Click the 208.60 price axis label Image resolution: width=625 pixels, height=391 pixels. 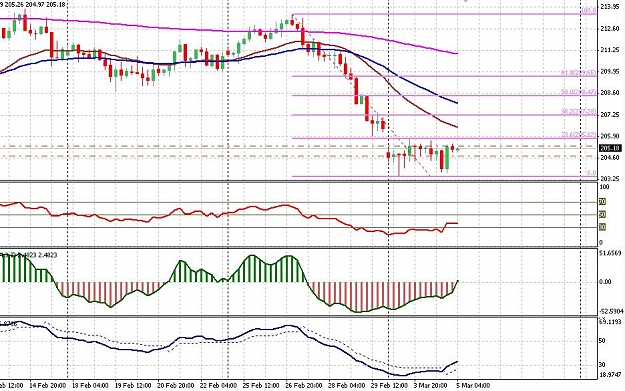pyautogui.click(x=610, y=92)
